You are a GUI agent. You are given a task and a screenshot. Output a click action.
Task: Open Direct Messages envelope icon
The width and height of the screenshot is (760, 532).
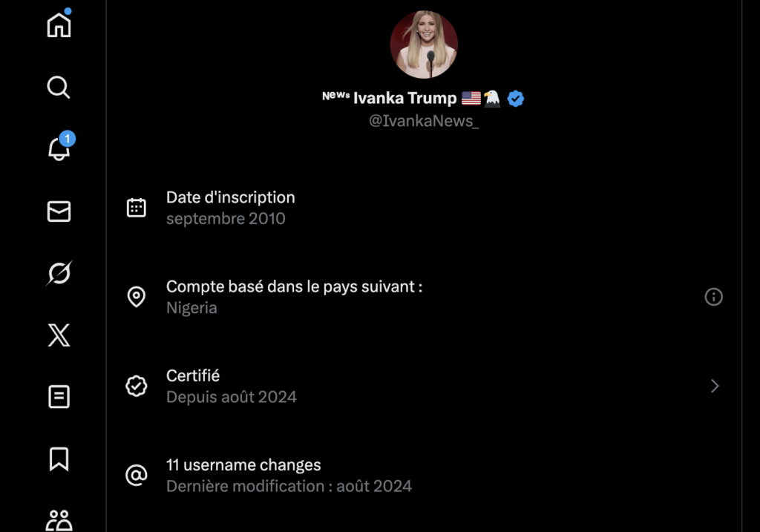pos(58,211)
